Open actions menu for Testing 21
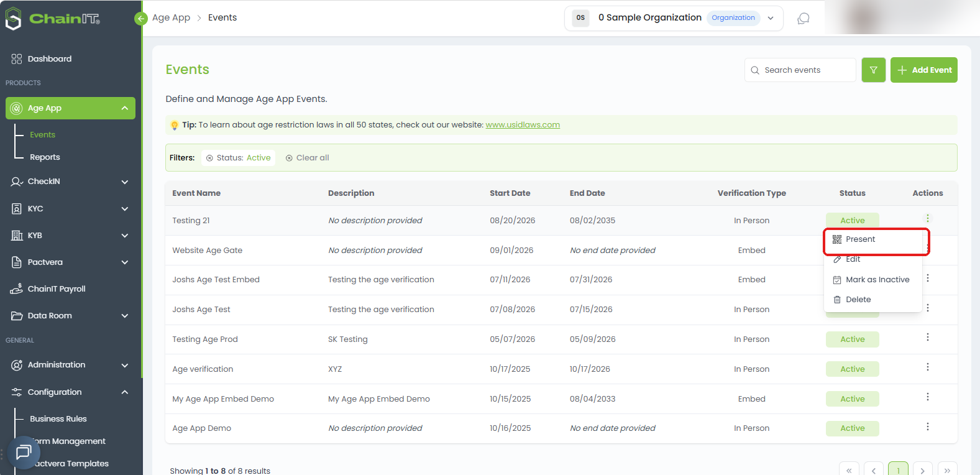Screen dimensions: 980x475 point(927,218)
